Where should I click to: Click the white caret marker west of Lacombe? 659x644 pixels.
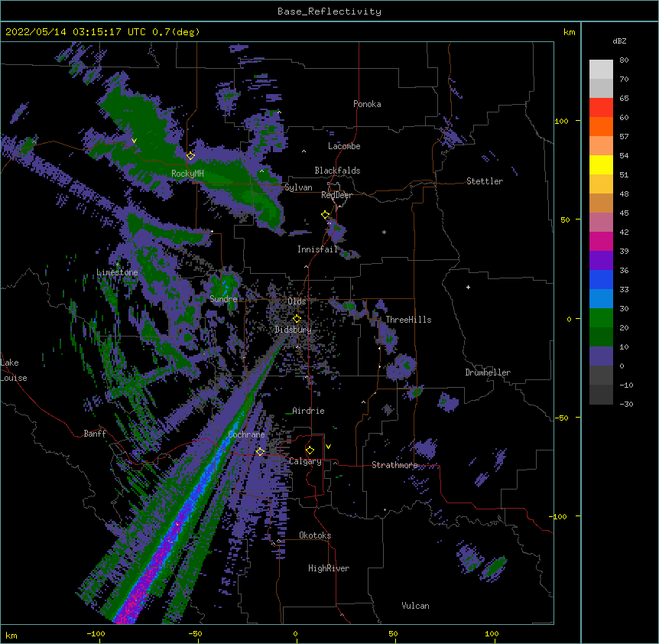point(304,151)
